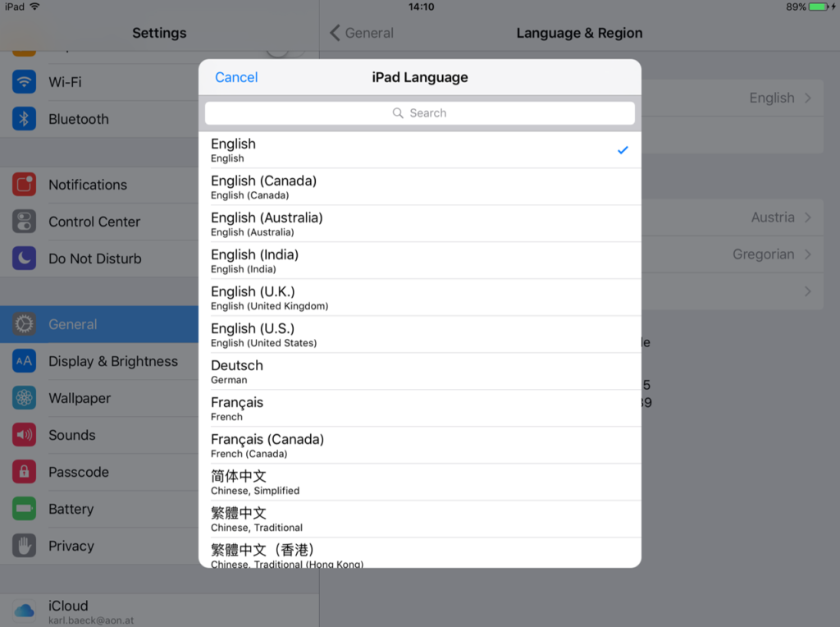The height and width of the screenshot is (627, 840).
Task: Tap the search magnifier icon
Action: [398, 113]
